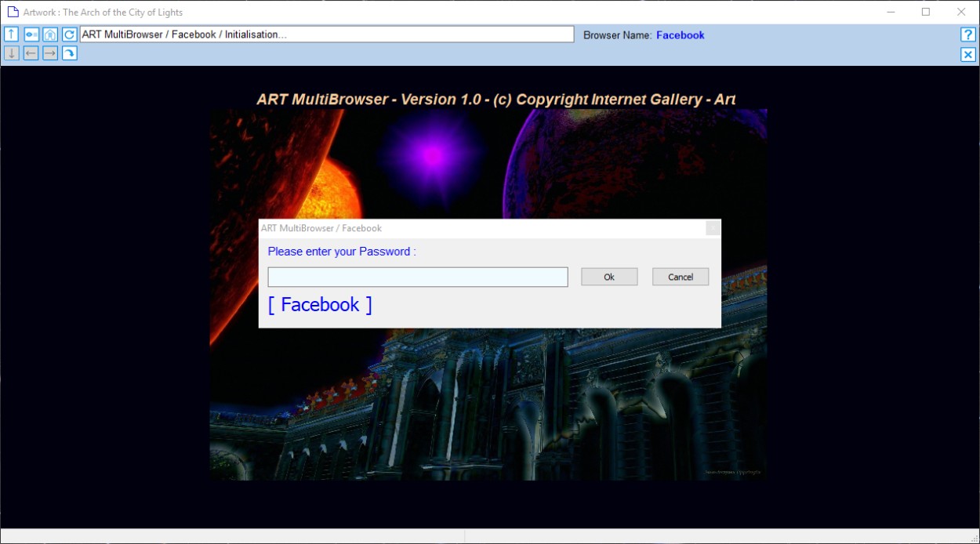Click the curved blue arrow icon
The image size is (980, 544).
(70, 53)
